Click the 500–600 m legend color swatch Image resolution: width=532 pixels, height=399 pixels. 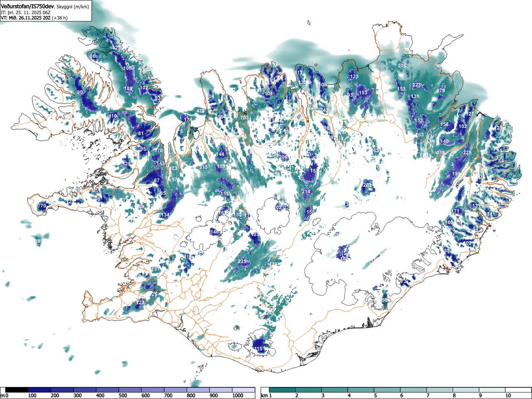pyautogui.click(x=130, y=390)
